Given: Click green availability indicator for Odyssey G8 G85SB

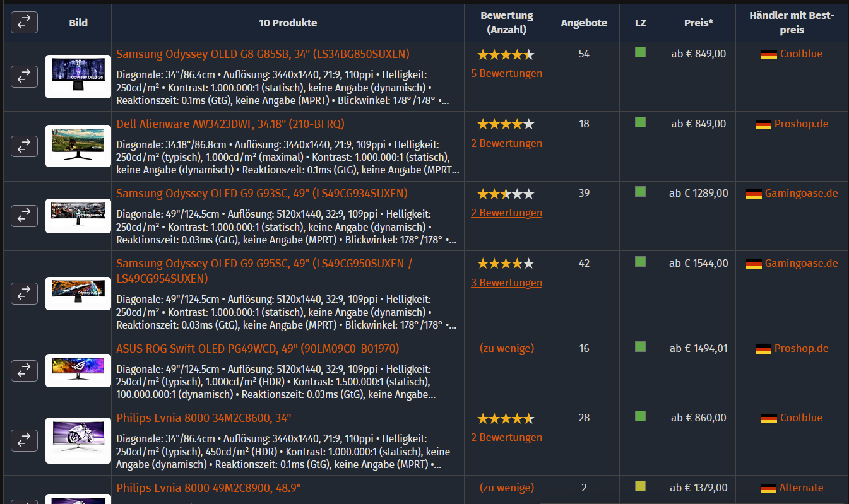Looking at the screenshot, I should tap(640, 52).
